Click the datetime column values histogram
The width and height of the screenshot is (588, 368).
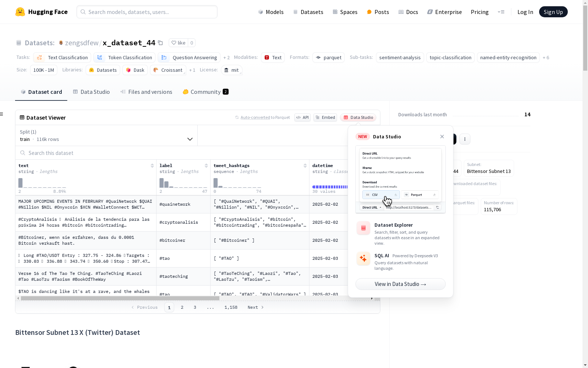pos(330,187)
